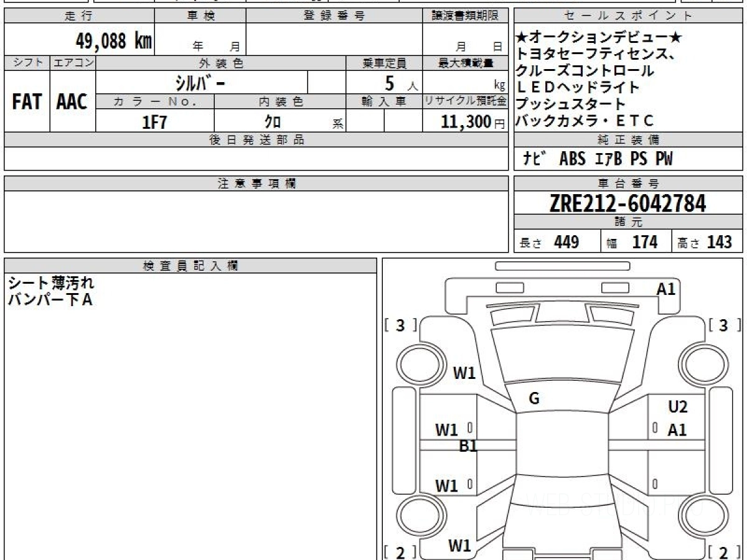Select the inspector note シート薄汚れ

tap(51, 283)
